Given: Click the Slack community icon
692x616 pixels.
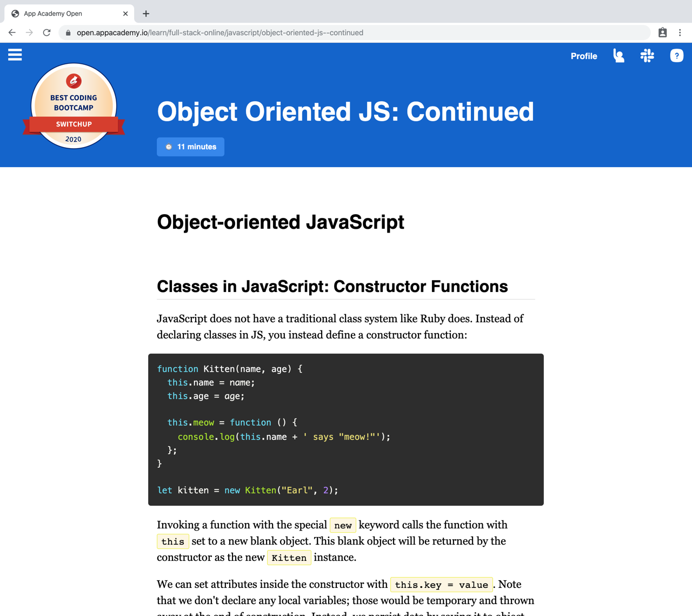Looking at the screenshot, I should (647, 56).
